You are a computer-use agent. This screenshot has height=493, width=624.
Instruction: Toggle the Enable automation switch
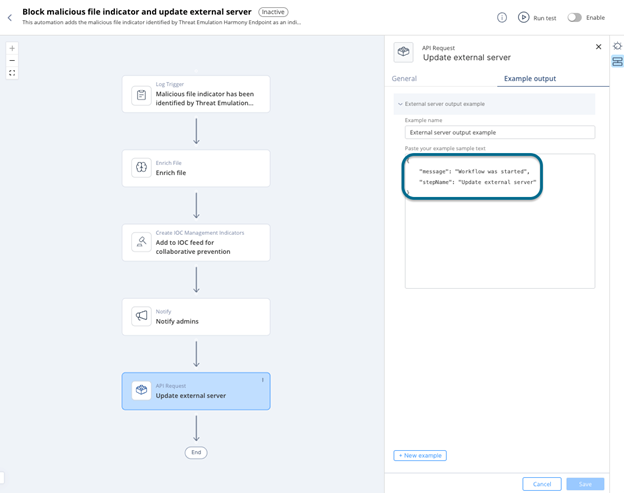click(x=575, y=17)
